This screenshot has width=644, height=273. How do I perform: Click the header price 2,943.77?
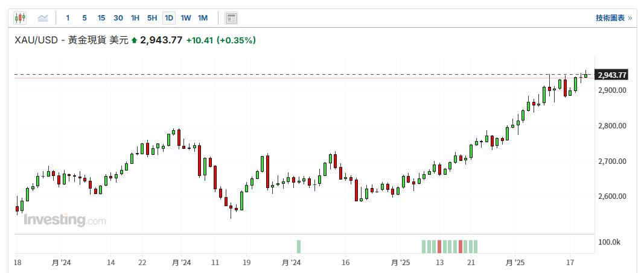tap(161, 40)
